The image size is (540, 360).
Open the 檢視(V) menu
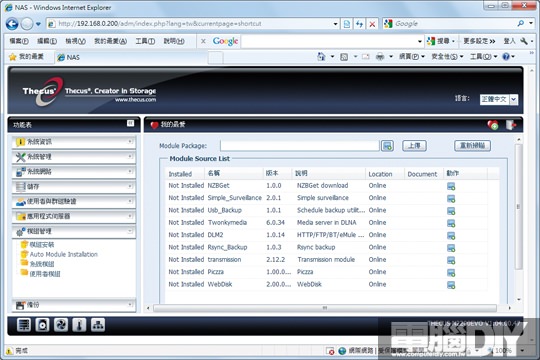pos(75,41)
